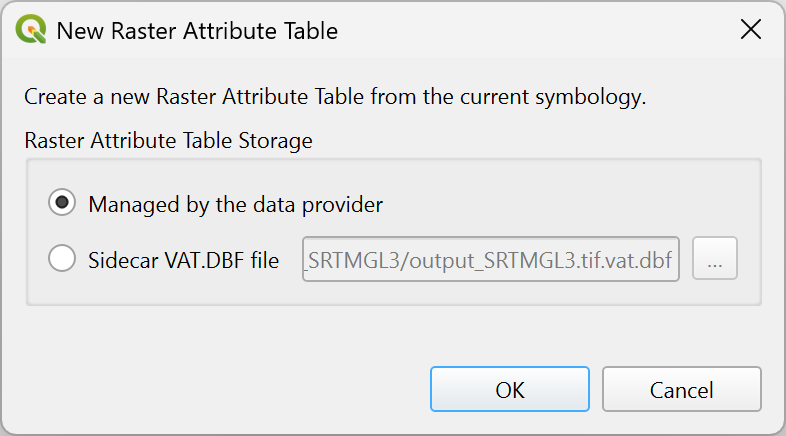Click the output_SRTMGL3.tif.vat.dbf path field

490,261
